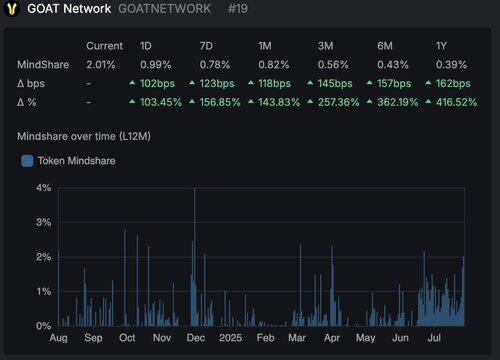Image resolution: width=500 pixels, height=360 pixels.
Task: Toggle the Token Mindshare legend swatch
Action: [27, 161]
